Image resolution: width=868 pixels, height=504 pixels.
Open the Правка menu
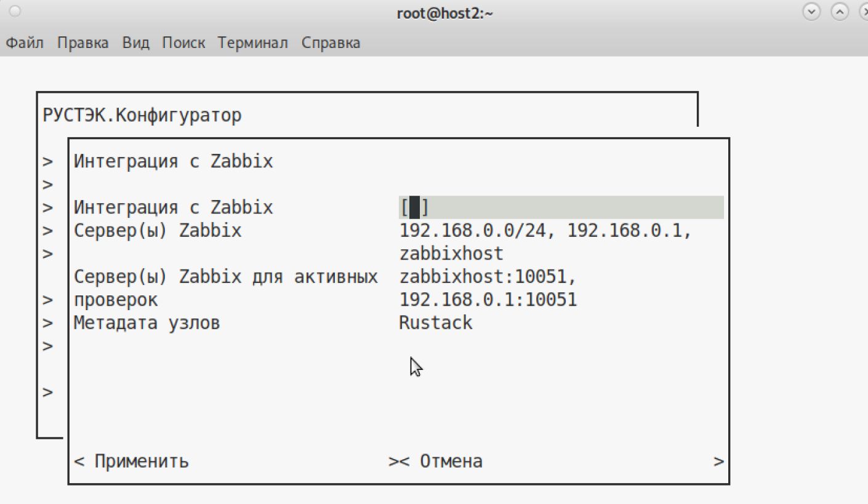pyautogui.click(x=83, y=43)
